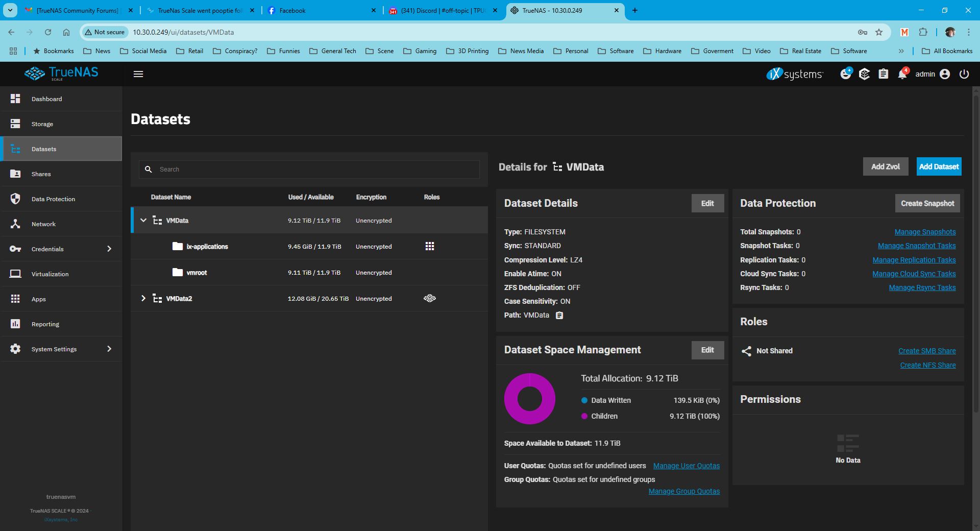Click the Create Snapshot button
Image resolution: width=980 pixels, height=531 pixels.
pos(927,203)
